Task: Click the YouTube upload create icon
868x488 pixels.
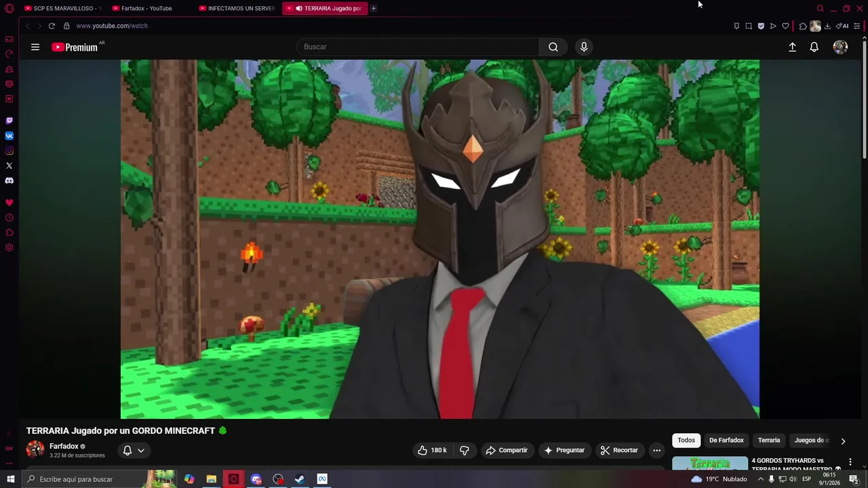Action: [x=792, y=47]
